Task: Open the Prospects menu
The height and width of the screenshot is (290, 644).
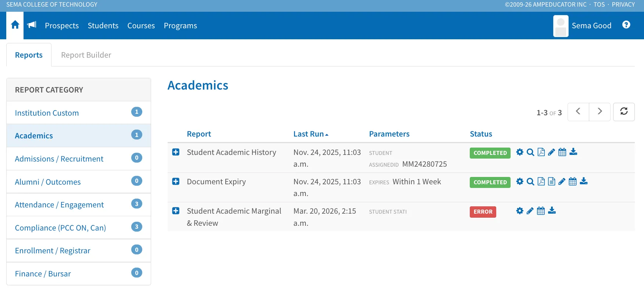Action: click(x=62, y=26)
